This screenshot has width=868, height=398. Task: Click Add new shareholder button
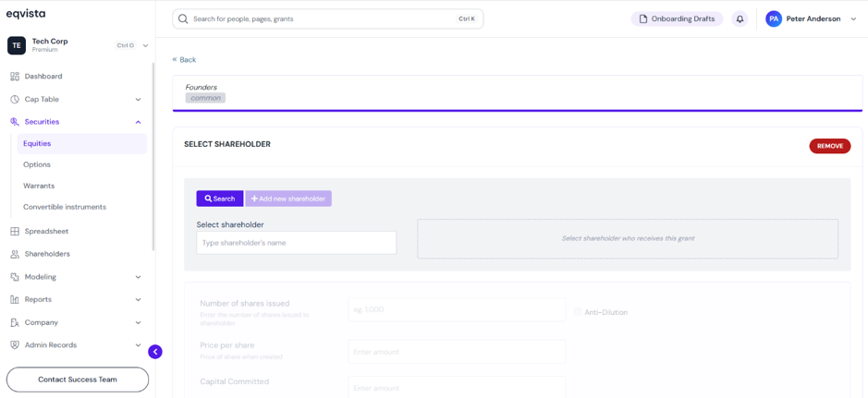(x=288, y=199)
